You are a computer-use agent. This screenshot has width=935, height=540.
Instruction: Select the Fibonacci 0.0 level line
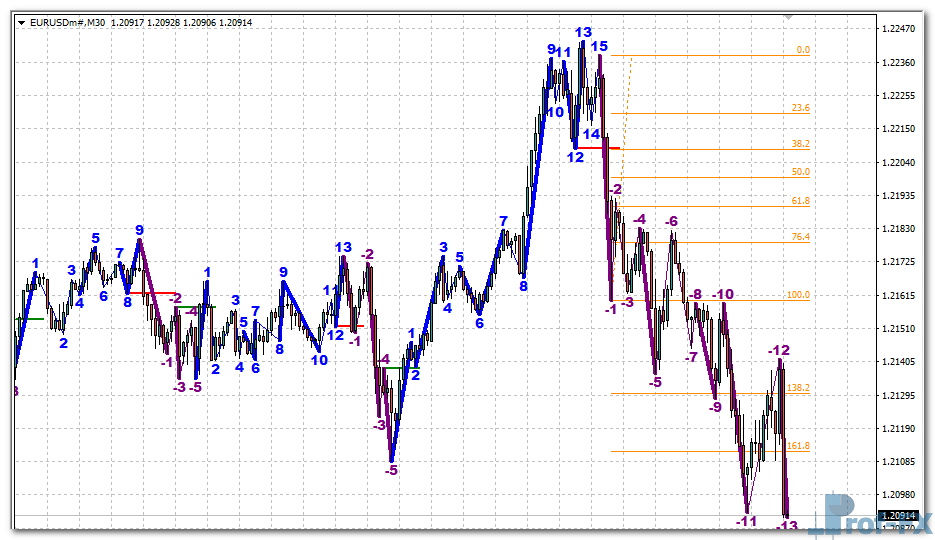click(700, 55)
